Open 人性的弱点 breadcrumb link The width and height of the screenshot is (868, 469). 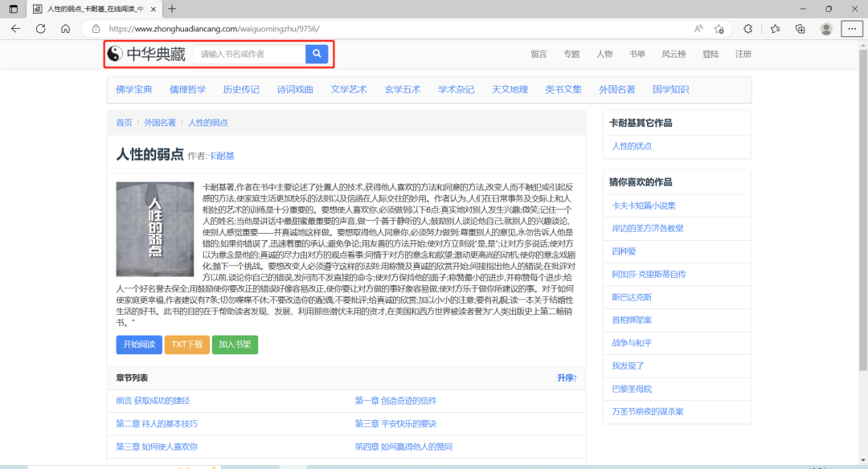(x=207, y=122)
